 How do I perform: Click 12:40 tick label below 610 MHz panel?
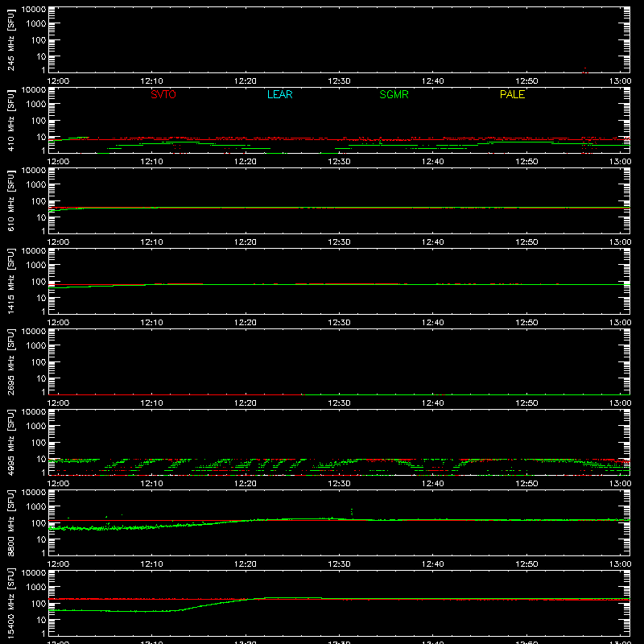click(x=433, y=242)
